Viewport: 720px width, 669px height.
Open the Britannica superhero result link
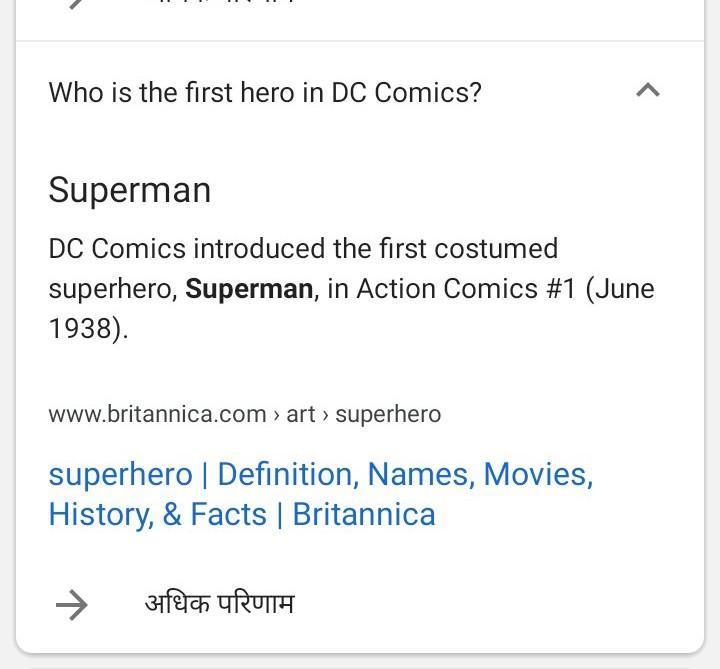coord(320,494)
